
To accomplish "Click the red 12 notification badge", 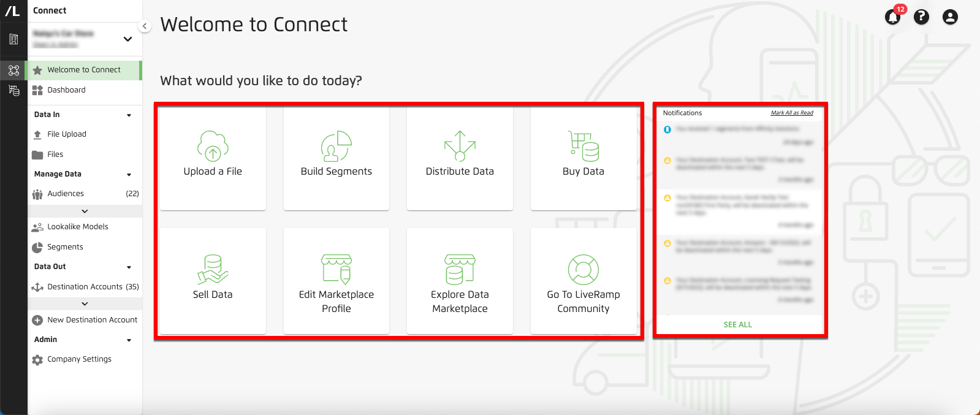I will [x=900, y=9].
